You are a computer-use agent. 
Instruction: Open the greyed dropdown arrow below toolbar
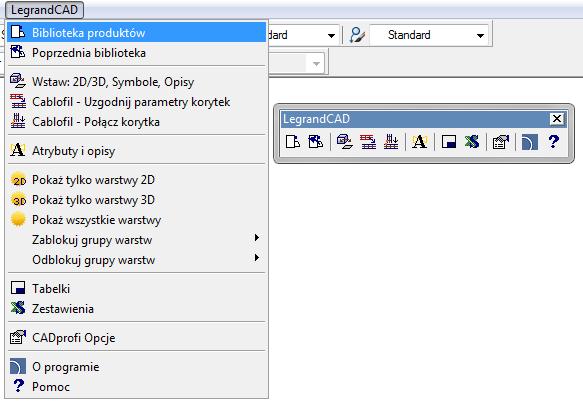[x=316, y=64]
